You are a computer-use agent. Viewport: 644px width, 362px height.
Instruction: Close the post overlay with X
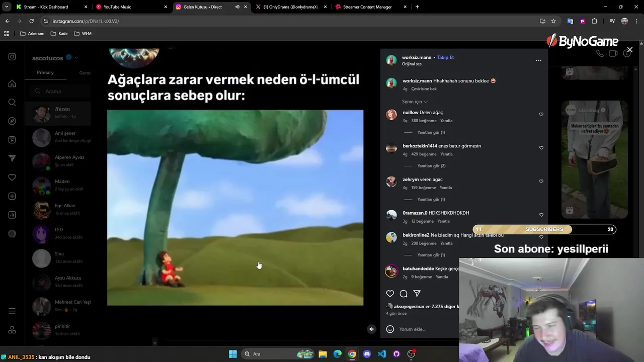tap(629, 50)
